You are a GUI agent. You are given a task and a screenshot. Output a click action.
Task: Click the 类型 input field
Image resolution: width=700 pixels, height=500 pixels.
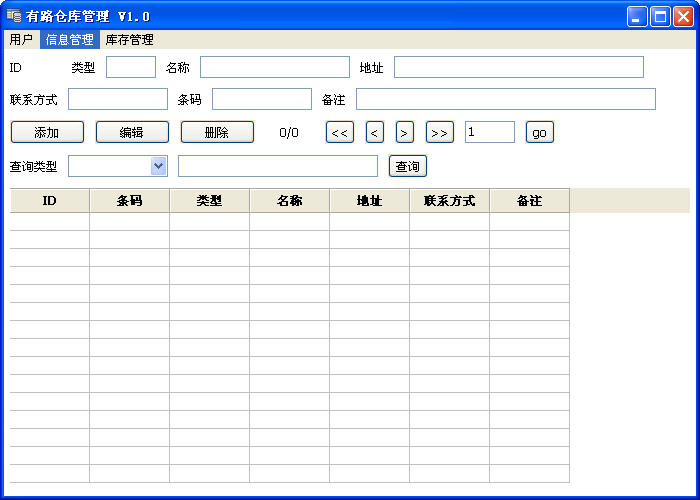[x=131, y=67]
